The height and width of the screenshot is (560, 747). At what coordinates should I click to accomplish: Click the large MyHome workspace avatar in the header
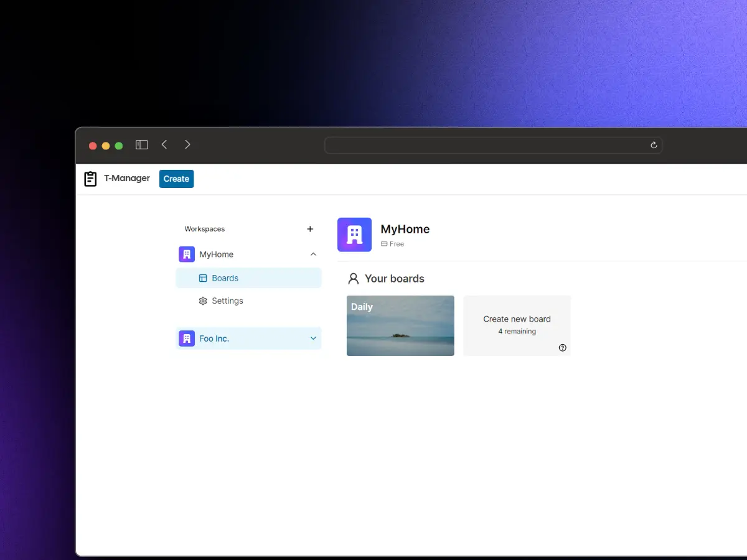coord(354,235)
